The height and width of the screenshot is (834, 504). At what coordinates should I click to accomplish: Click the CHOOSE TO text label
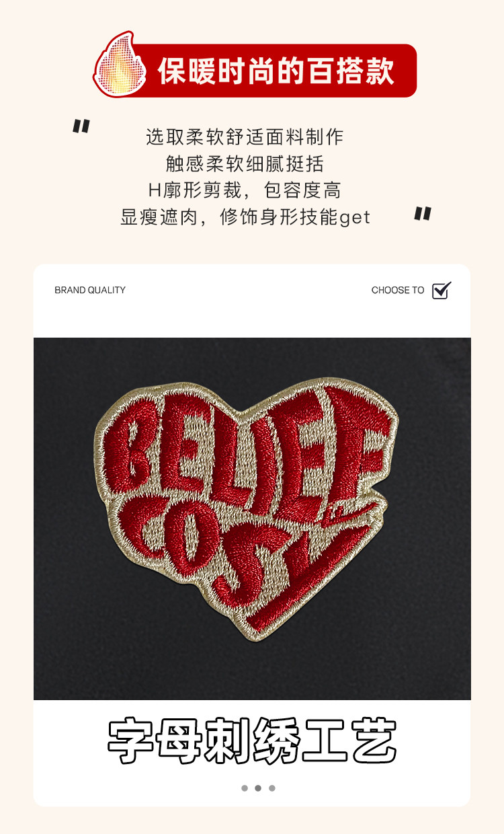click(398, 291)
